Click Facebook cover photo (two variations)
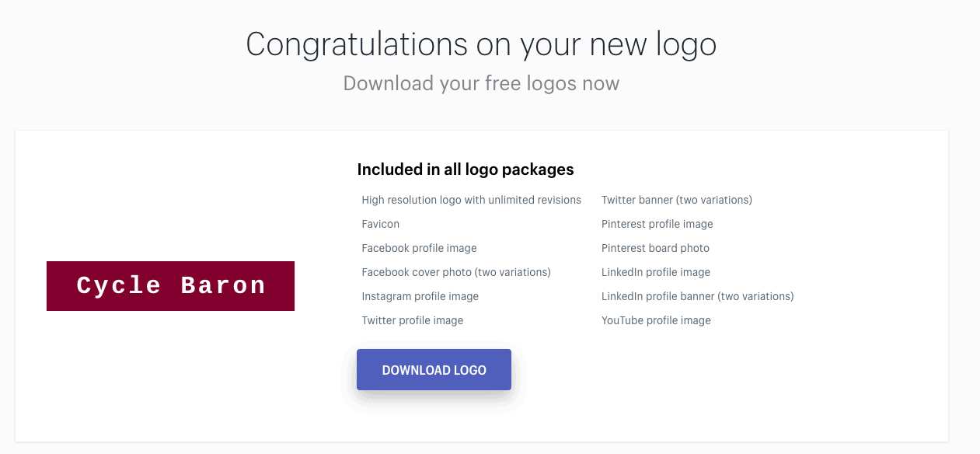Image resolution: width=980 pixels, height=454 pixels. point(455,272)
